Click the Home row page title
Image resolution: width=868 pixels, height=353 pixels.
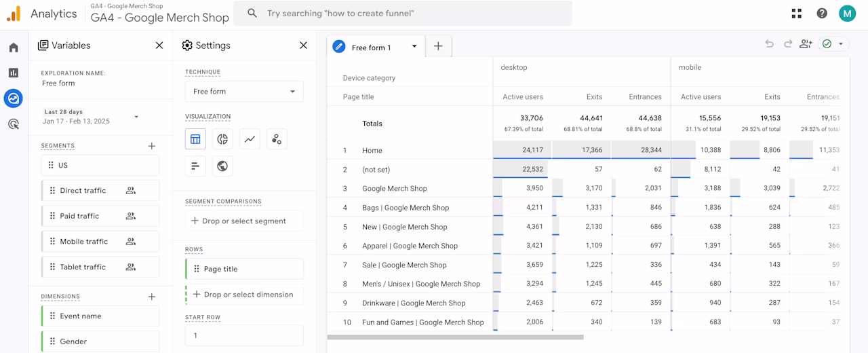(x=372, y=151)
